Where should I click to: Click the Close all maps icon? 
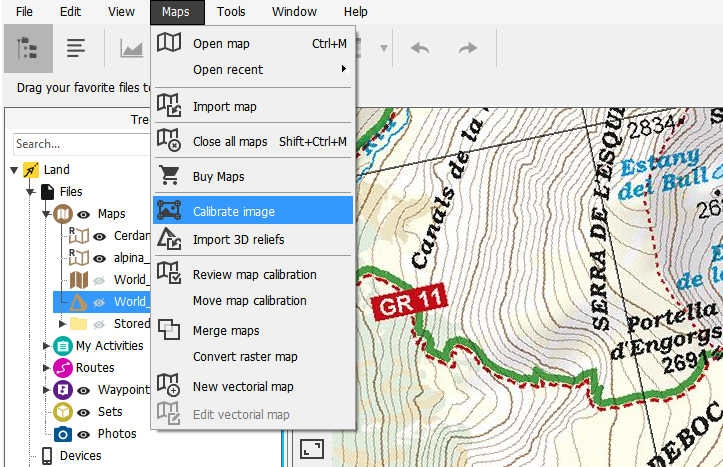coord(169,140)
